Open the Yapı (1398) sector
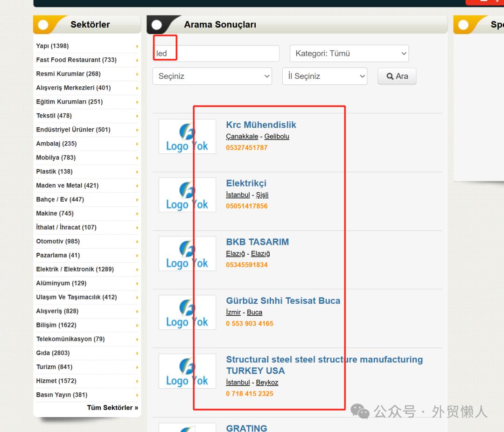 52,46
